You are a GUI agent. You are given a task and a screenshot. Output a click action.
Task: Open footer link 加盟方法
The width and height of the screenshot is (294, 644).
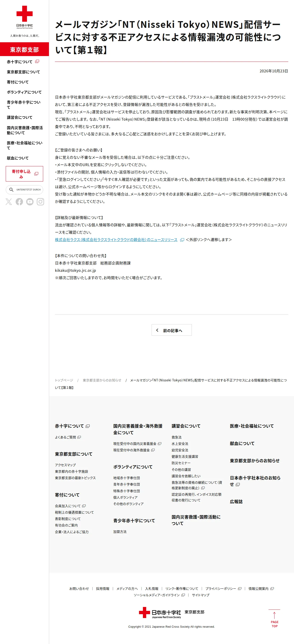pyautogui.click(x=120, y=532)
